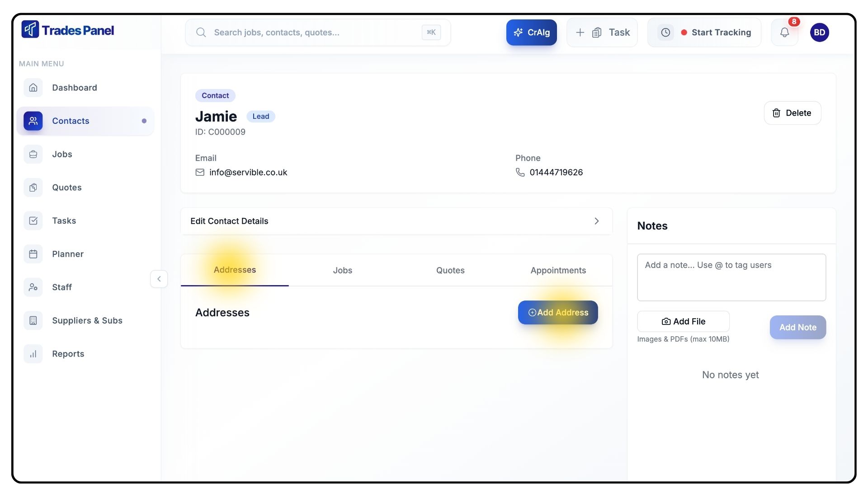Open the Quotes sidebar icon

point(33,188)
